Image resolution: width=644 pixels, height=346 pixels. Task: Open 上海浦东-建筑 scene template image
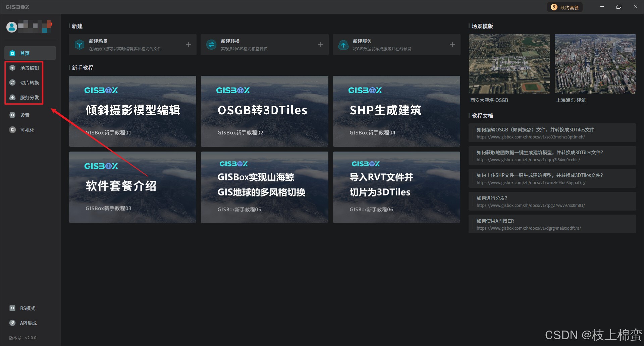(x=595, y=64)
